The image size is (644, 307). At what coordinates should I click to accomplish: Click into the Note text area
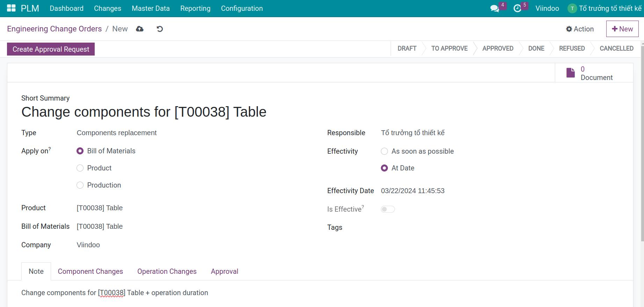(x=320, y=293)
